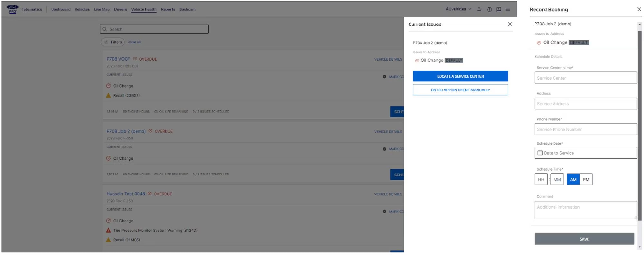Click Mark Complete for P708 VOCF
Screen dimensions: 644x255
(393, 77)
